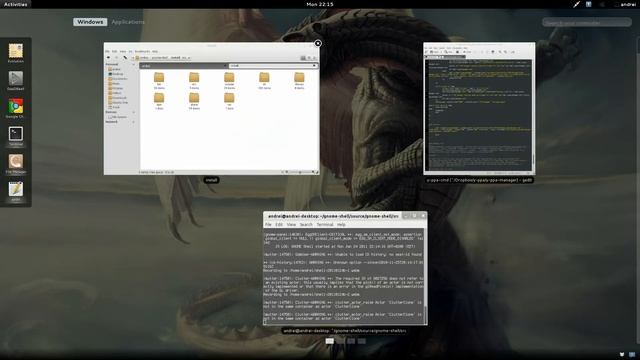Screen dimensions: 640x360
Task: Open the Edit menu in terminal window
Action: pos(279,224)
